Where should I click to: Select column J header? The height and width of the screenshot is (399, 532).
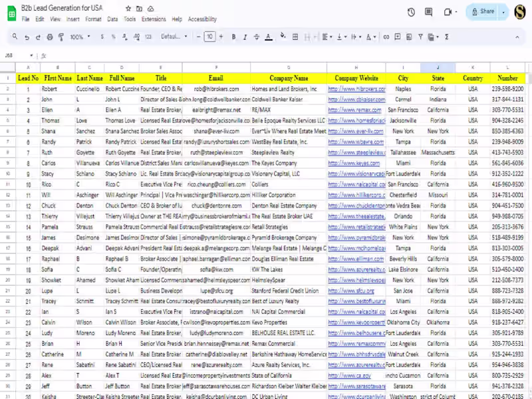[x=438, y=67]
